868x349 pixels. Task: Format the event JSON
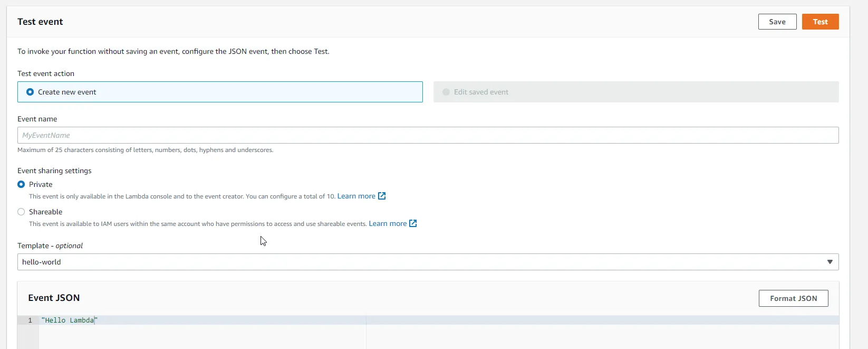793,298
